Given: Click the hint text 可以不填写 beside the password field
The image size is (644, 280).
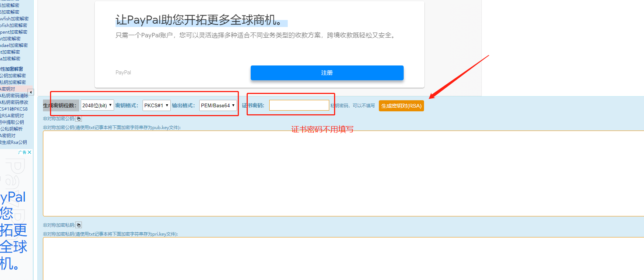Looking at the screenshot, I should click(364, 106).
